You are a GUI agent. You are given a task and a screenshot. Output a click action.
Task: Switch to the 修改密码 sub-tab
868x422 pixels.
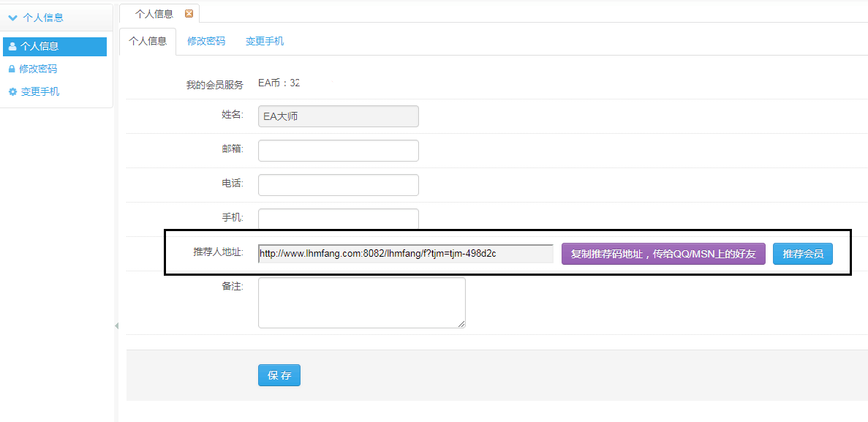[x=206, y=41]
